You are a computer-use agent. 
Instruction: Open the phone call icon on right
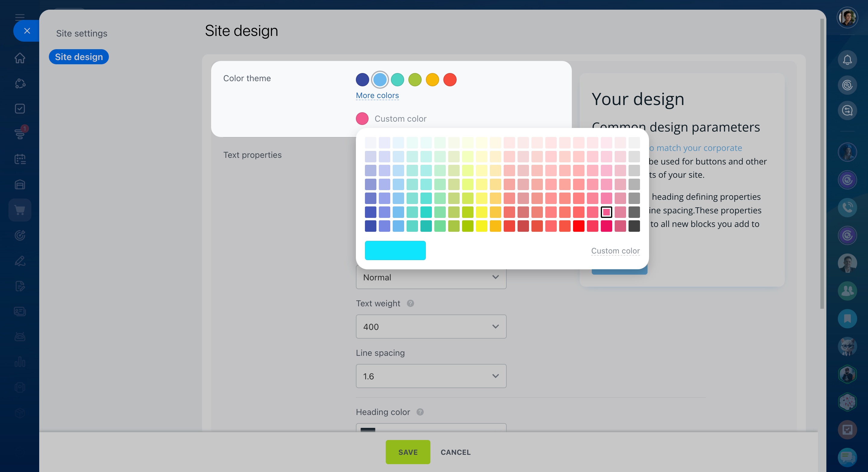847,207
